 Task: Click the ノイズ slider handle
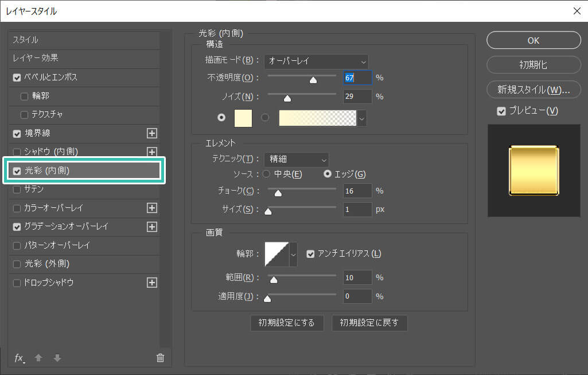287,98
